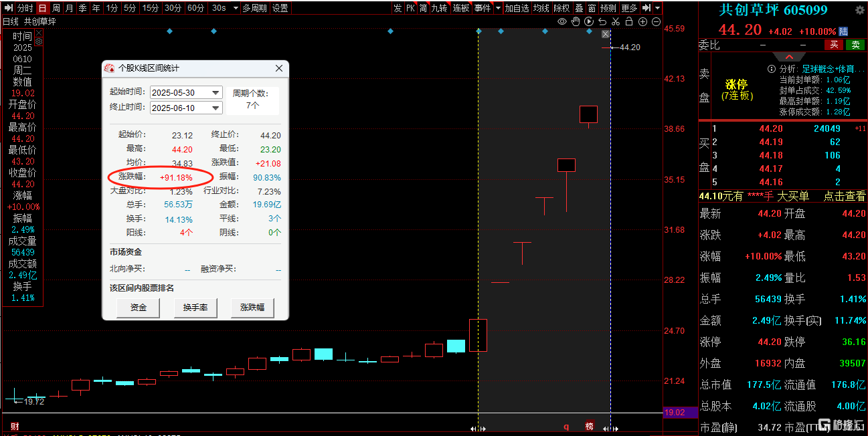This screenshot has width=868, height=436.
Task: Switch to the 月 monthly period
Action: pos(70,8)
